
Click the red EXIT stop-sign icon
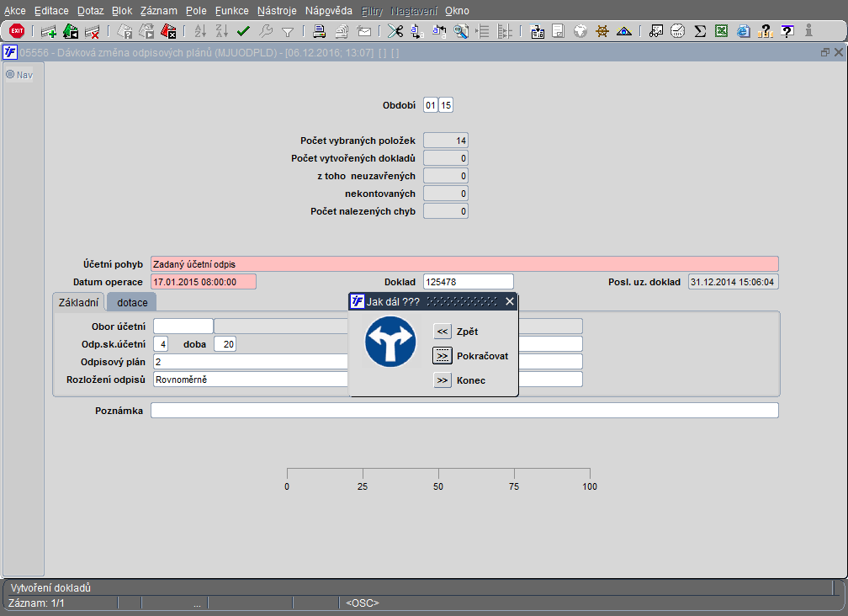click(x=18, y=31)
